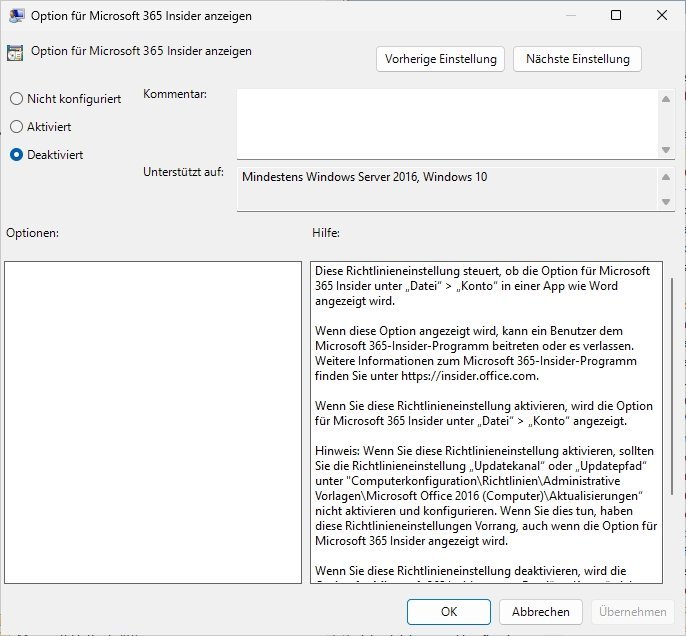The image size is (686, 636).
Task: Click the policy editor title bar icon
Action: [17, 16]
